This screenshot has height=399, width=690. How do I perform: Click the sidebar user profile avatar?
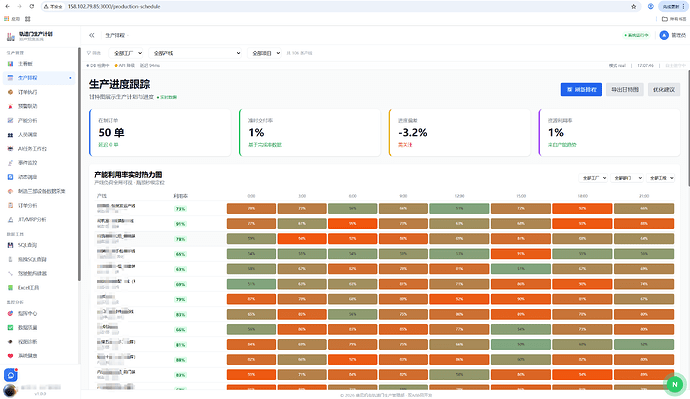click(10, 390)
